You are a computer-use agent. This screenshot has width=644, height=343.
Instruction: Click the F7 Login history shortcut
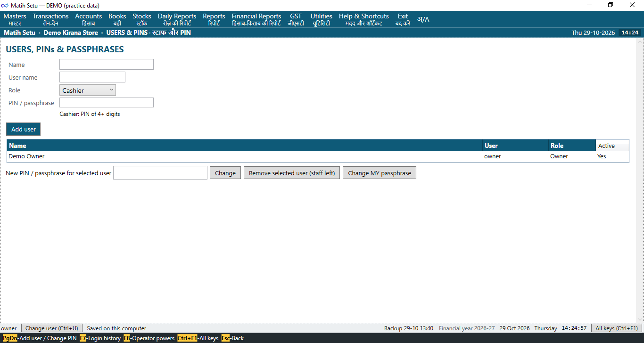[x=100, y=338]
